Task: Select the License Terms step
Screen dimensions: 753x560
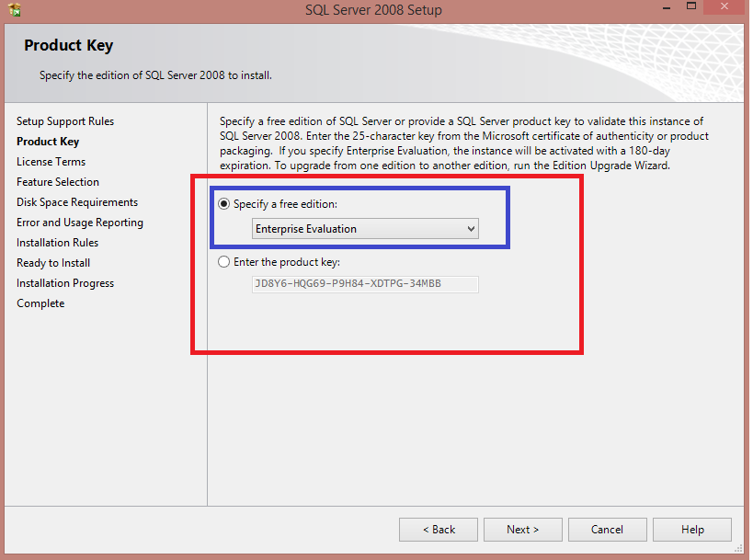Action: (x=51, y=162)
